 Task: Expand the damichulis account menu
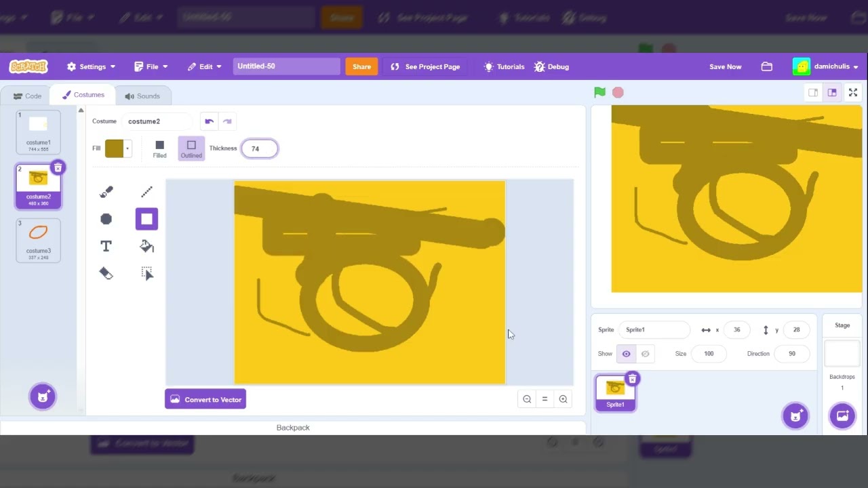tap(825, 66)
